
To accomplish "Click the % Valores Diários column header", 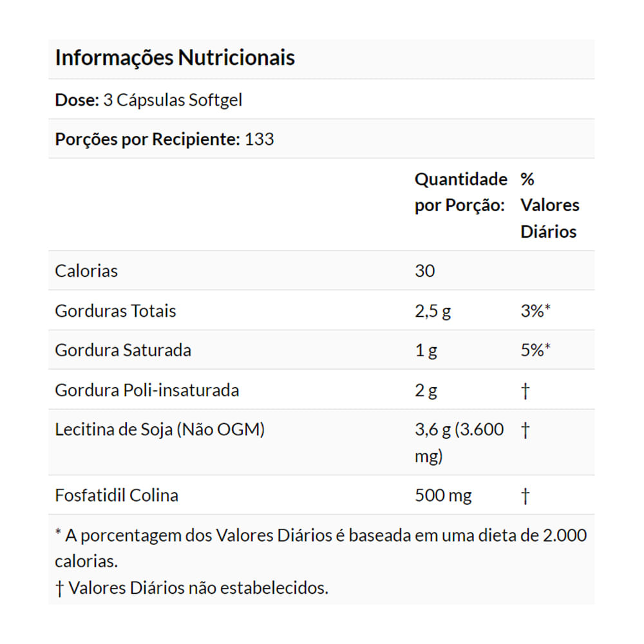I will 549,205.
